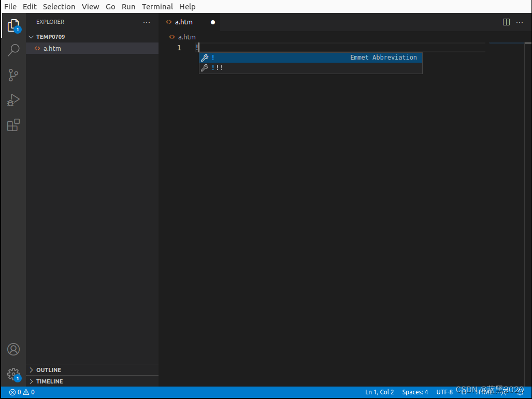Viewport: 532px width, 399px height.
Task: Change the UTF-8 encoding in the status bar
Action: [444, 392]
